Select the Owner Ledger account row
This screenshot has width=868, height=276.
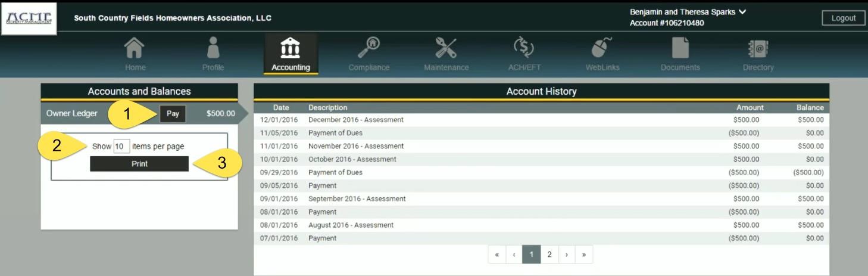(72, 114)
